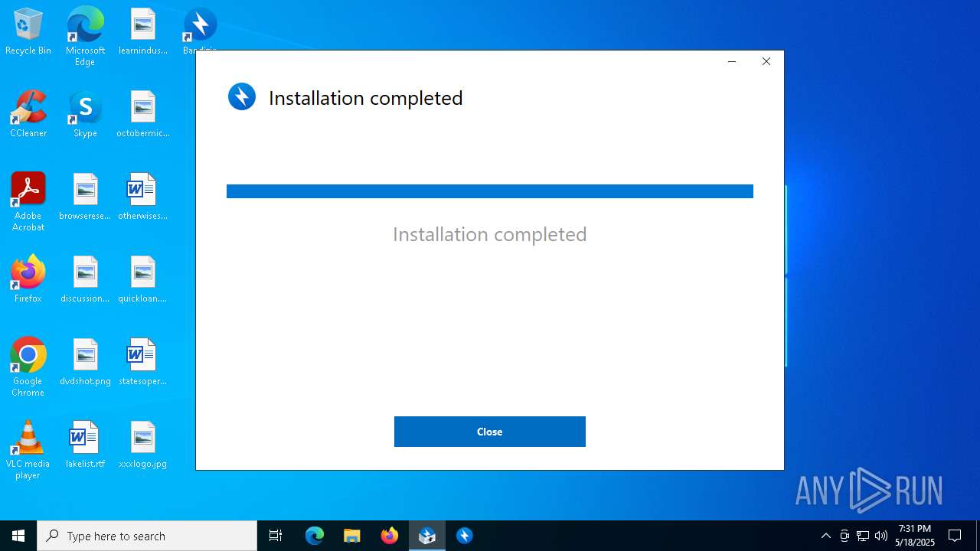Select the xxxlogo.jpg file on desktop
Viewport: 980px width, 551px height.
click(x=143, y=445)
